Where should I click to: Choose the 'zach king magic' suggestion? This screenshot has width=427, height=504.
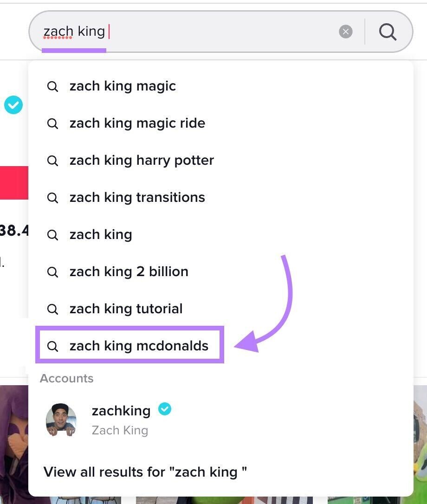tap(122, 86)
